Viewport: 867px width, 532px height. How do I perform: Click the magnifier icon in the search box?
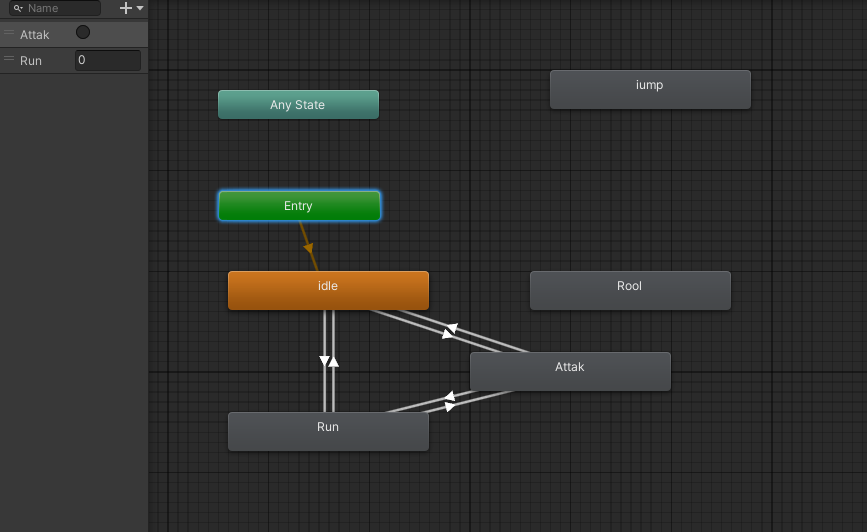(17, 8)
